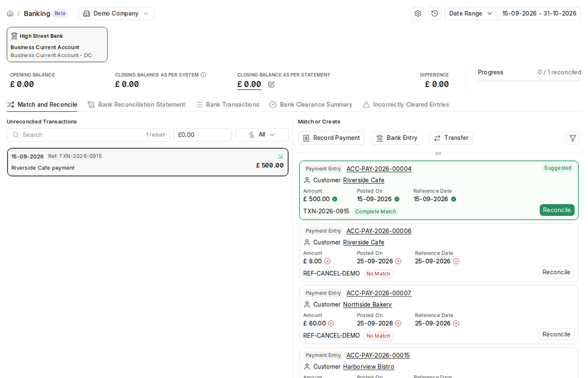
Task: Reconcile suggested entry ACC-PAY-2026-00004
Action: [557, 210]
